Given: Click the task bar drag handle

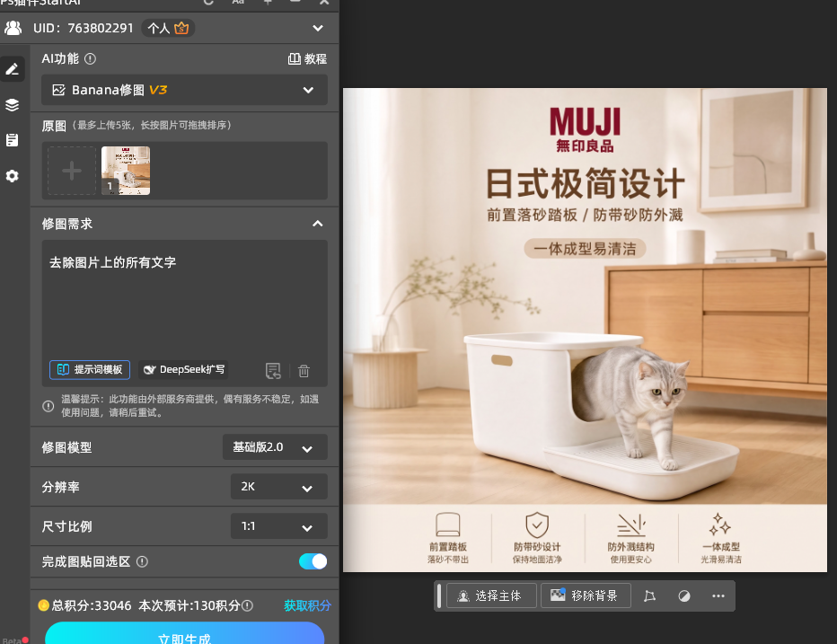Looking at the screenshot, I should click(x=439, y=595).
